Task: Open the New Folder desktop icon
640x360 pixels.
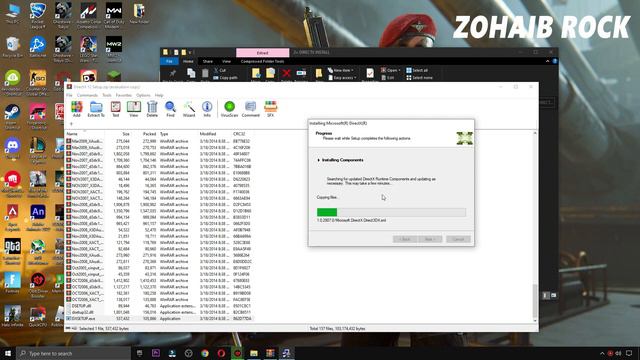Action: pyautogui.click(x=139, y=13)
